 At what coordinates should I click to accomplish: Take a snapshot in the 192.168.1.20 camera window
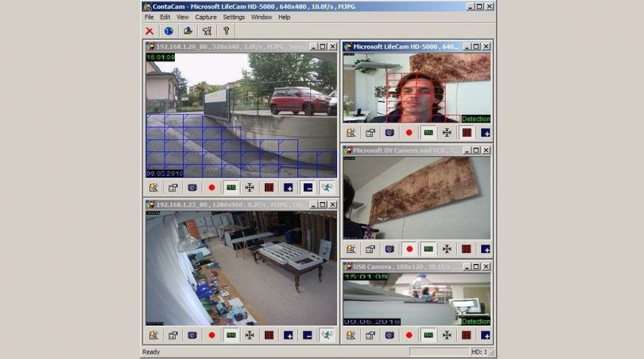(192, 188)
